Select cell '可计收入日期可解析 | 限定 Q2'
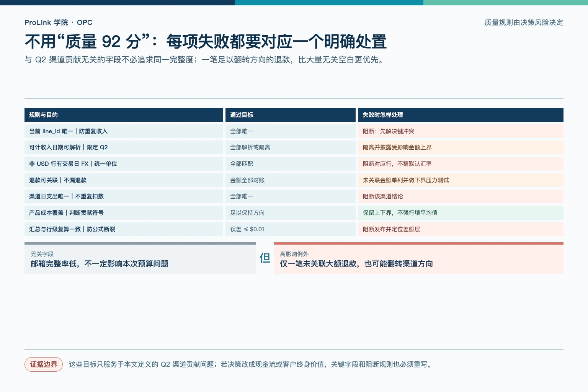This screenshot has height=392, width=588. (x=124, y=147)
